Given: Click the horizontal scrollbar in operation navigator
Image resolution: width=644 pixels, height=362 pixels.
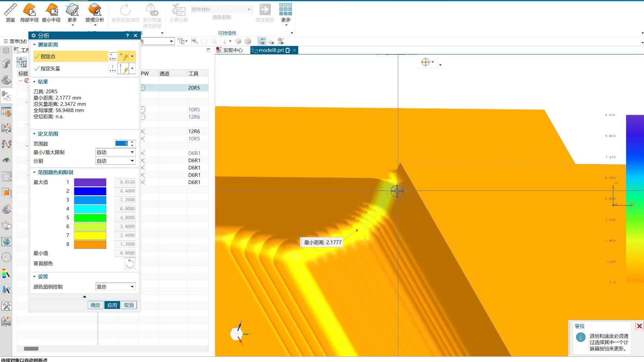Looking at the screenshot, I should [31, 349].
